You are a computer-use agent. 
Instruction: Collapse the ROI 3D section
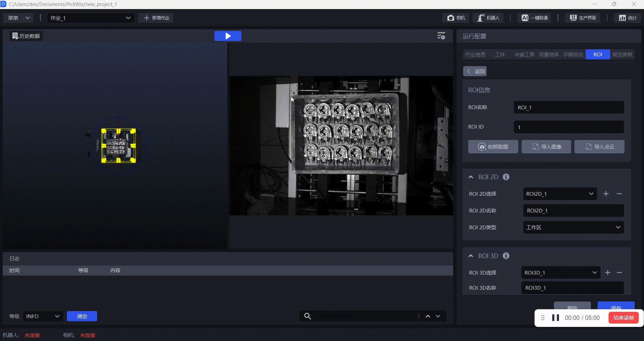click(471, 256)
